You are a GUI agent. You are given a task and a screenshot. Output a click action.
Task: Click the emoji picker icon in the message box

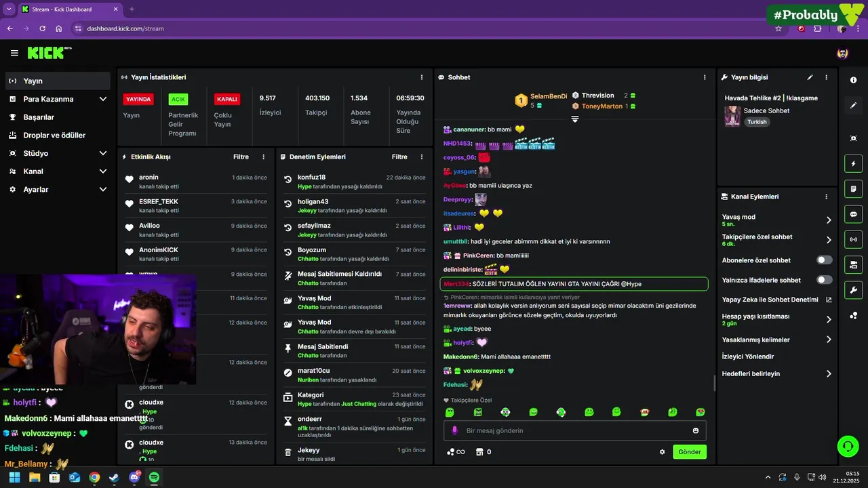696,430
